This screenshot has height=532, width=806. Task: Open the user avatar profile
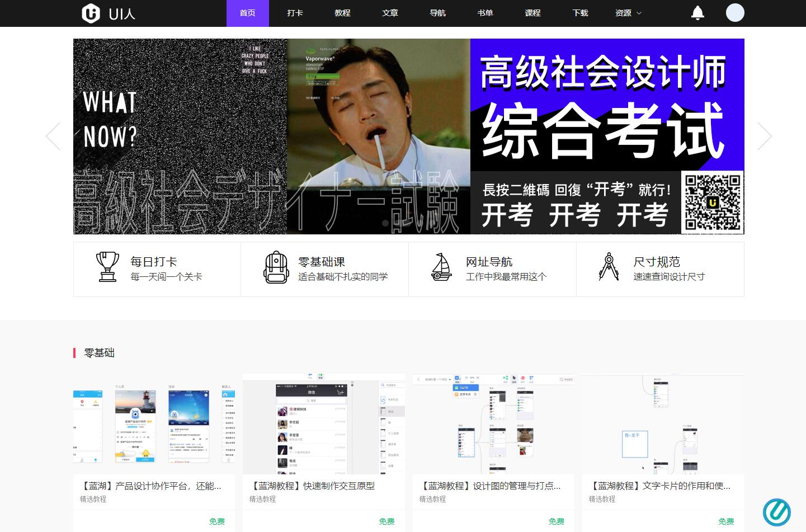(735, 13)
